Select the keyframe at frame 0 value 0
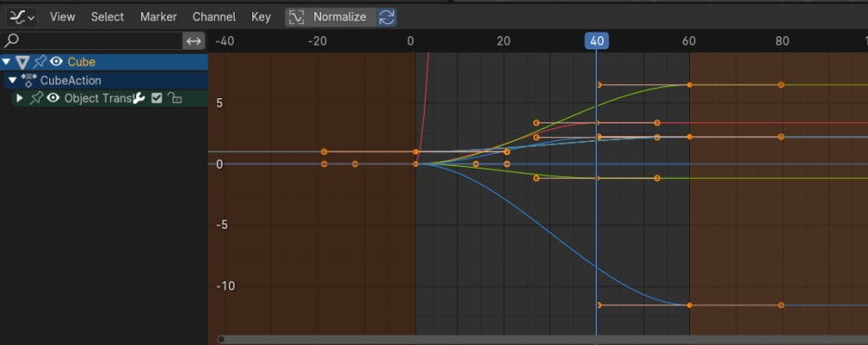868x345 pixels. point(415,164)
